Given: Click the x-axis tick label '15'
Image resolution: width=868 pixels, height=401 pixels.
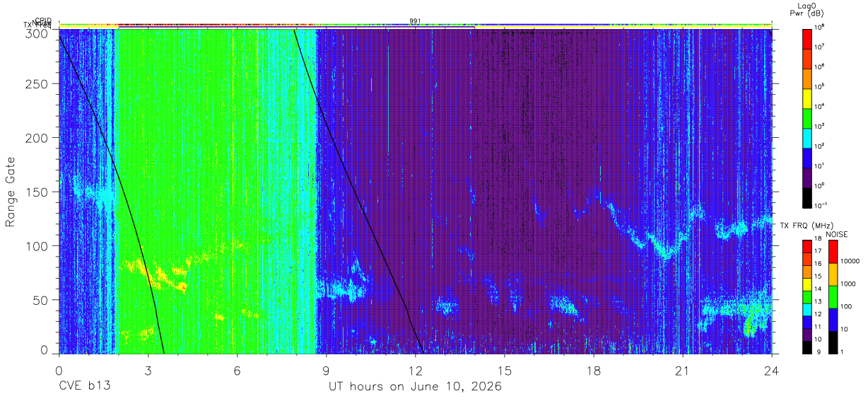Looking at the screenshot, I should click(505, 370).
